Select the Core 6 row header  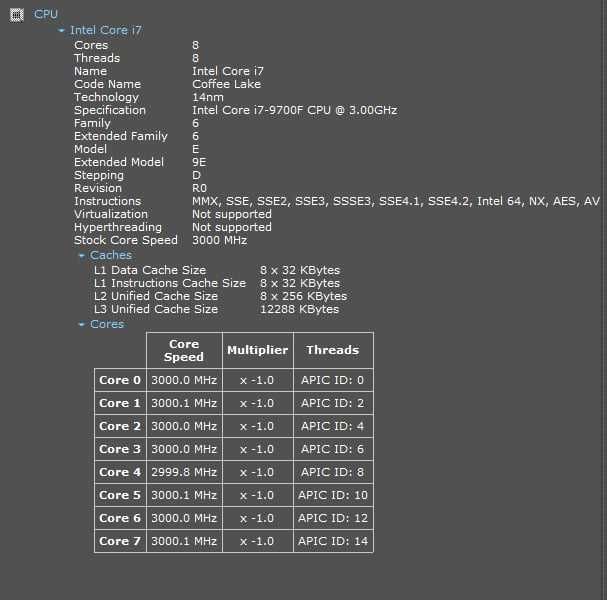point(120,518)
